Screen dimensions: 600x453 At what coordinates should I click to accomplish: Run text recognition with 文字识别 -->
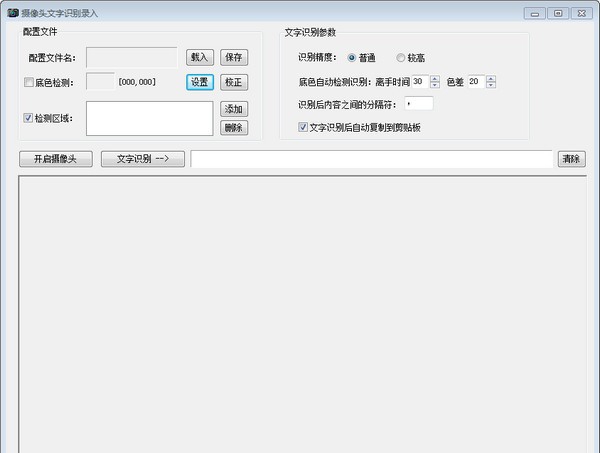point(143,159)
